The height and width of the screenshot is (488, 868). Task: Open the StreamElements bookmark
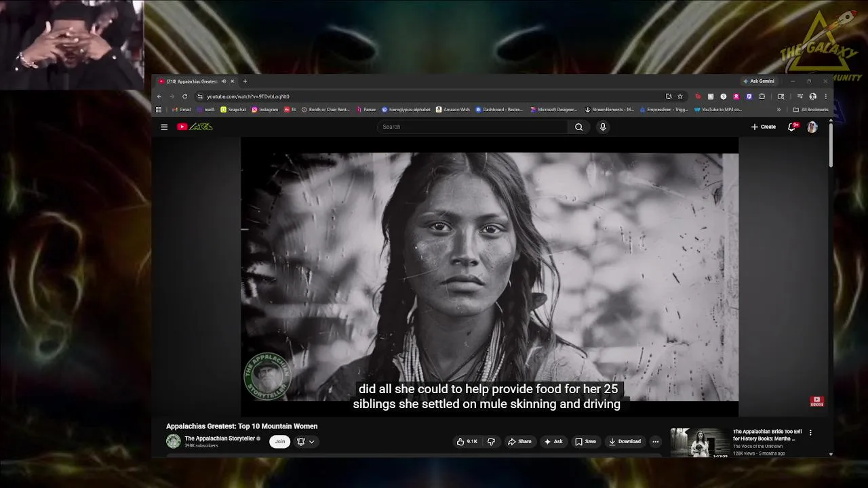click(610, 109)
